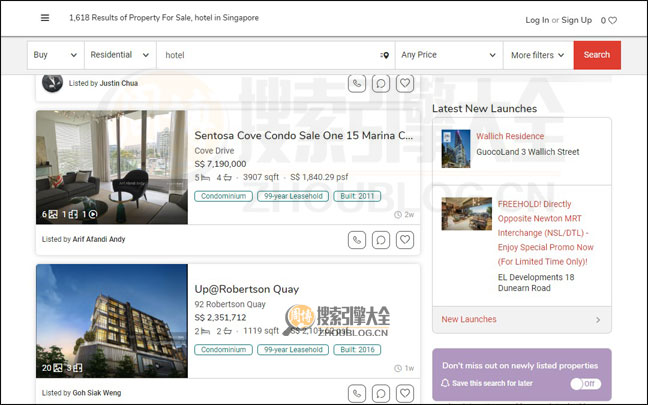The width and height of the screenshot is (648, 405).
Task: Open chat for Sentosa Cove Condo listing
Action: click(381, 240)
